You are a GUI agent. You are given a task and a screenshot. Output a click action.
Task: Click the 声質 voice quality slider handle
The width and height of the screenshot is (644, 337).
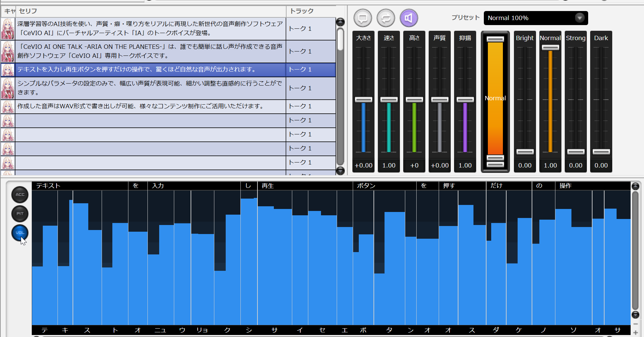coord(440,100)
